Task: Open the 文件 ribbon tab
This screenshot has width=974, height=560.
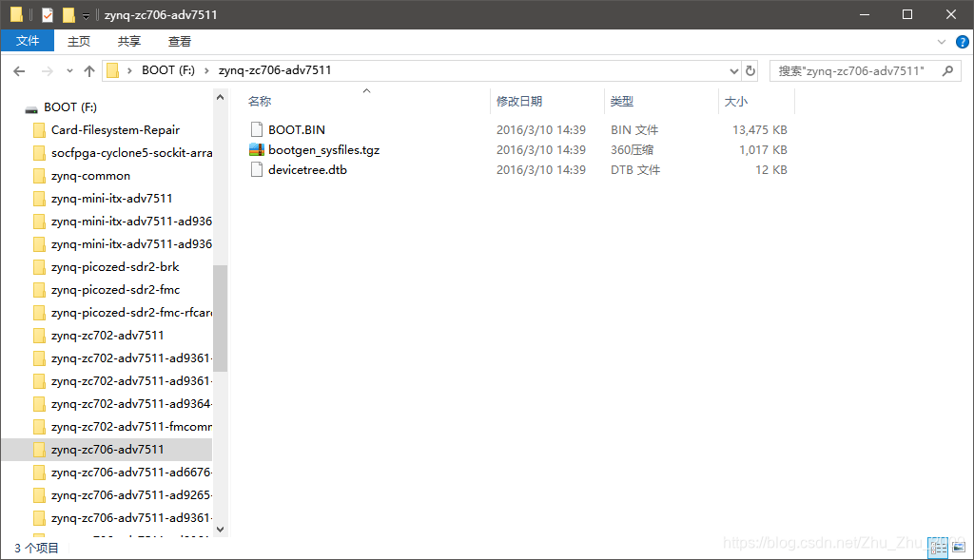Action: point(28,41)
